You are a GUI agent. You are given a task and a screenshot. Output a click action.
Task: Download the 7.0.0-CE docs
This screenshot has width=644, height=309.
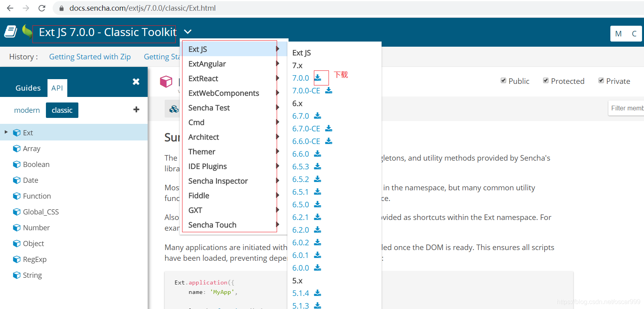click(x=329, y=91)
